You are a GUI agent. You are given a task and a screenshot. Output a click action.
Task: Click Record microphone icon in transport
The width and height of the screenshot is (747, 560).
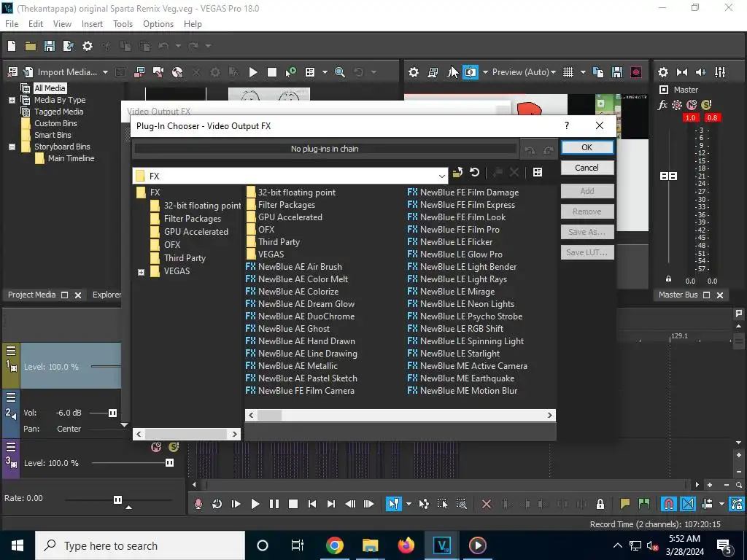(x=198, y=504)
